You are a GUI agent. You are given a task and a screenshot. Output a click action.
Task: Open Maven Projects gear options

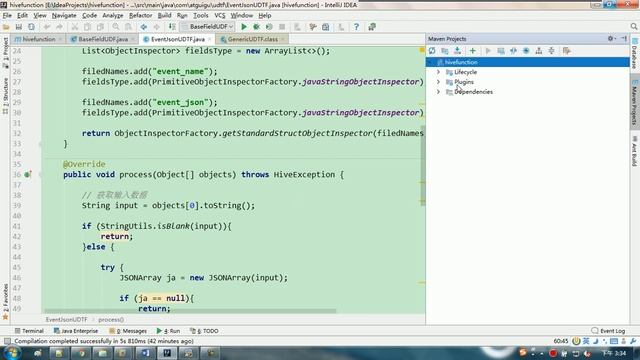coord(611,38)
